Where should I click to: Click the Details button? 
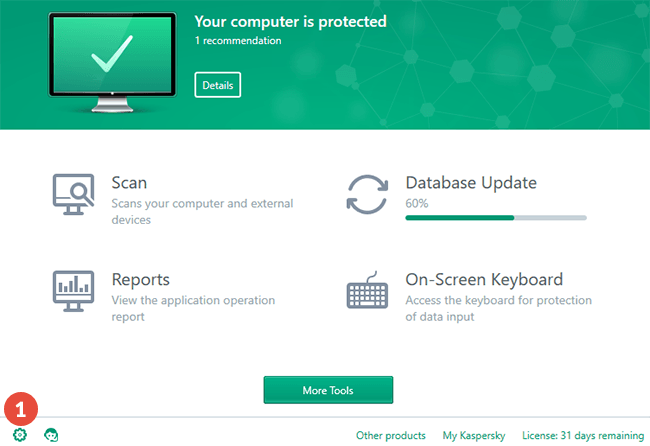tap(218, 85)
